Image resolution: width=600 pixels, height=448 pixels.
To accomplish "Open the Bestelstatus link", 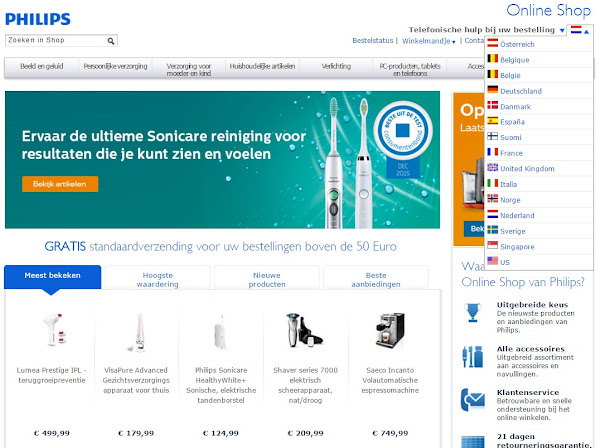I will [x=373, y=41].
